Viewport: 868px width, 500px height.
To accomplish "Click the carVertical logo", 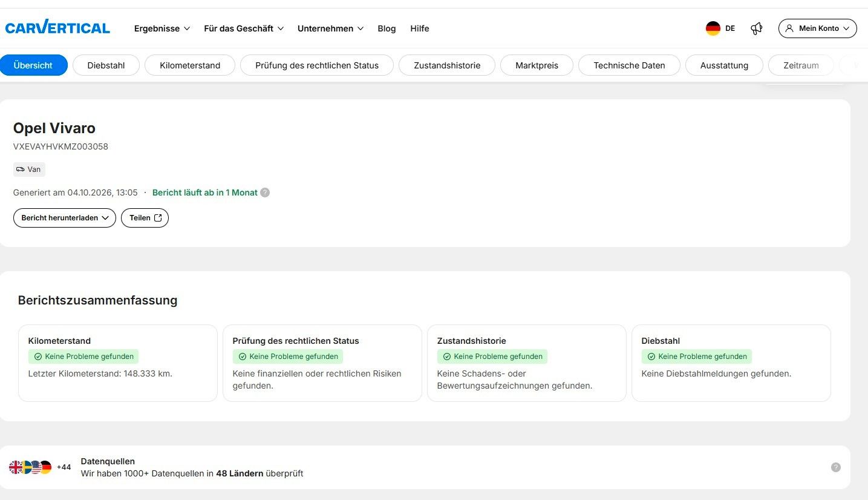I will tap(57, 28).
